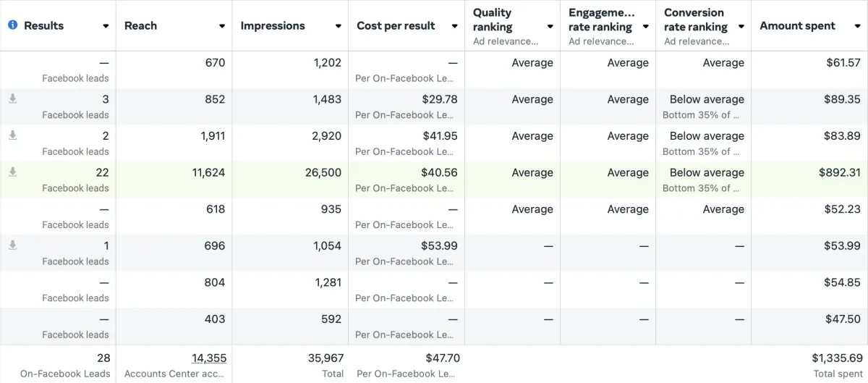Open the Engagement rate ranking dropdown arrow
This screenshot has height=383, width=868.
645,27
